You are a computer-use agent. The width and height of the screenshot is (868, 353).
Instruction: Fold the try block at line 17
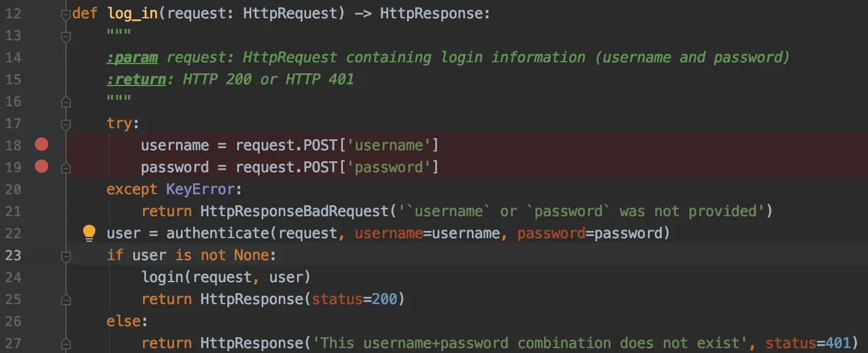coord(65,124)
